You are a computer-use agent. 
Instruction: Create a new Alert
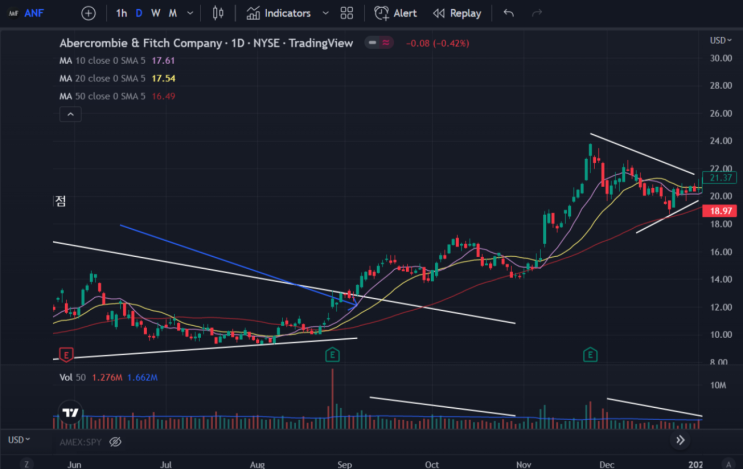click(x=395, y=13)
